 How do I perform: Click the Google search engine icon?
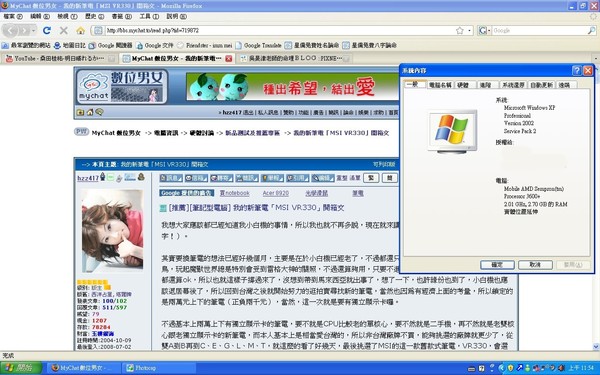point(483,30)
